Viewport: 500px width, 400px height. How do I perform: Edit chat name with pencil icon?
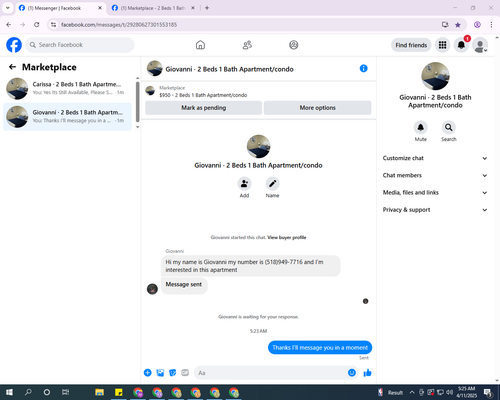(x=272, y=184)
